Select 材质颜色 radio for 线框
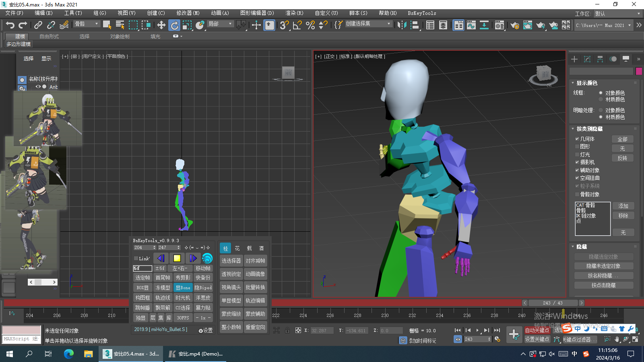Image resolution: width=644 pixels, height=362 pixels. 601,99
